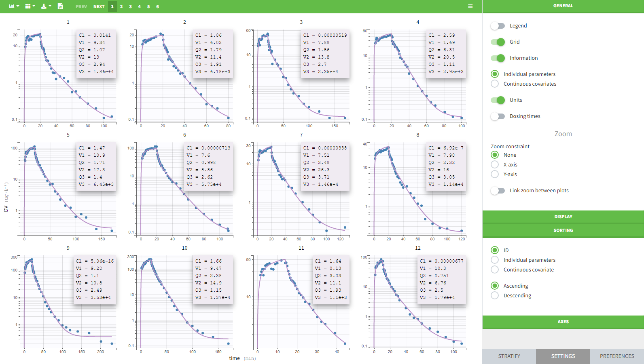Select X-axis zoom constraint

point(495,165)
